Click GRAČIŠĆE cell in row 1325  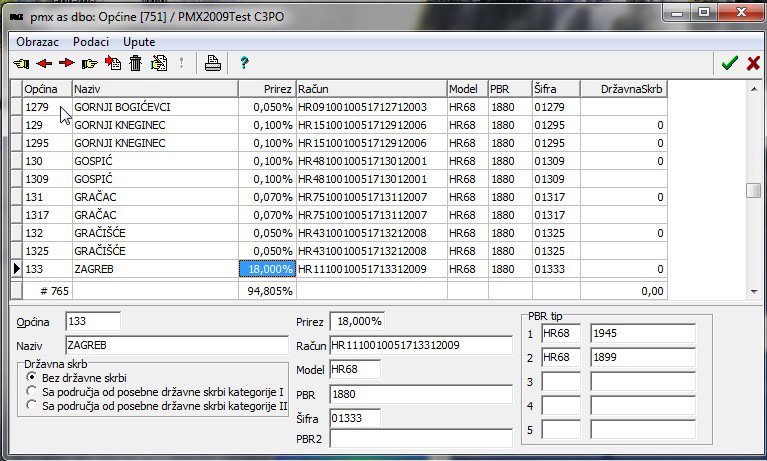[155, 251]
